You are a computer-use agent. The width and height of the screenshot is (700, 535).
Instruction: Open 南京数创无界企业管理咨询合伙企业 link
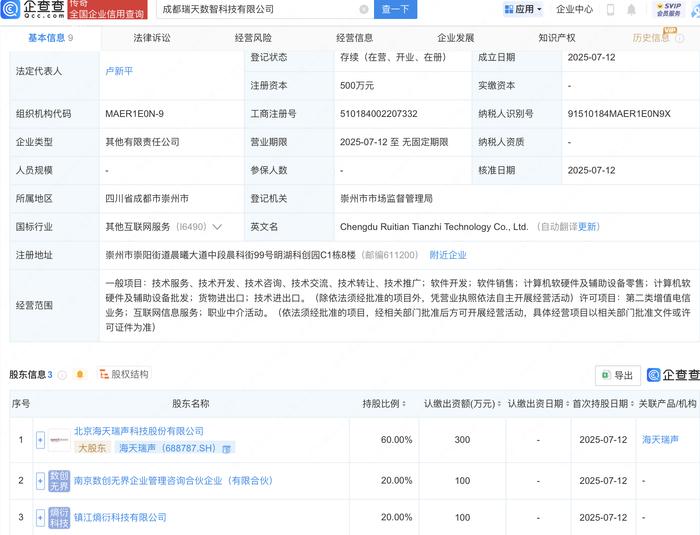coord(173,481)
